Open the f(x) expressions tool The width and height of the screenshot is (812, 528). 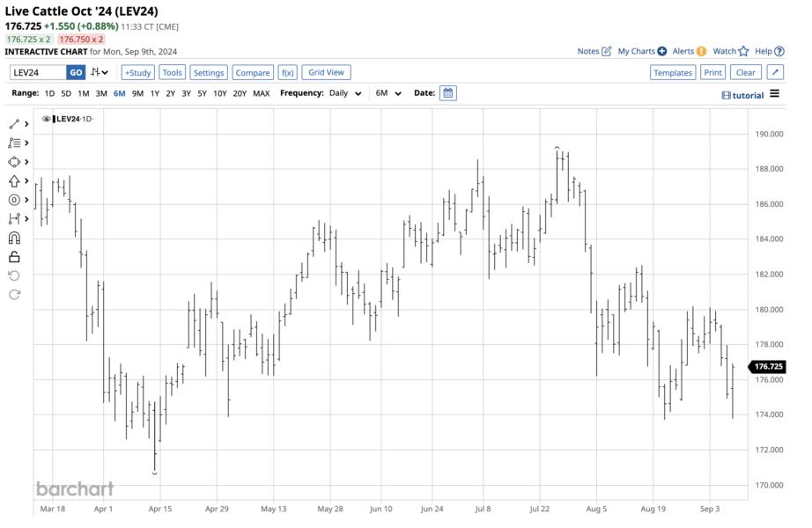tap(287, 72)
